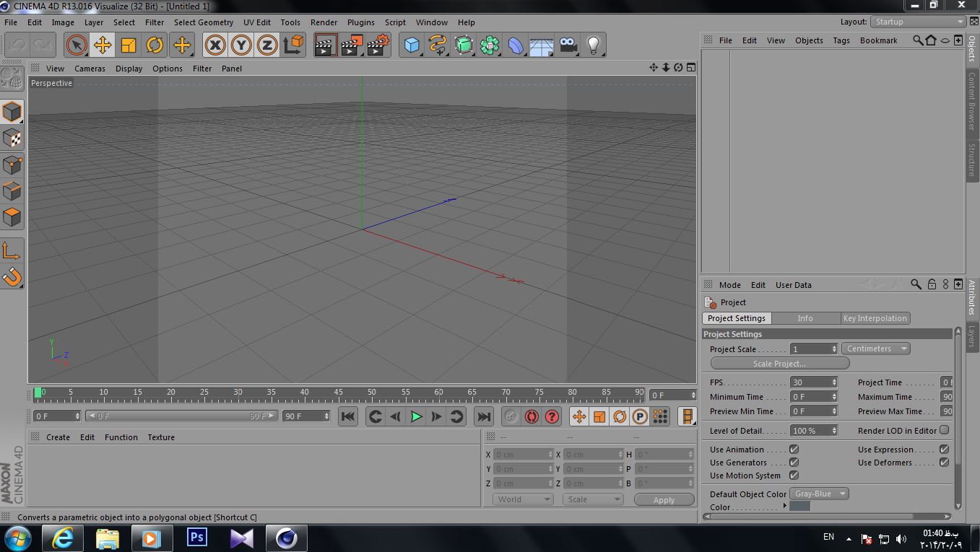Go to end of animation

pyautogui.click(x=484, y=416)
